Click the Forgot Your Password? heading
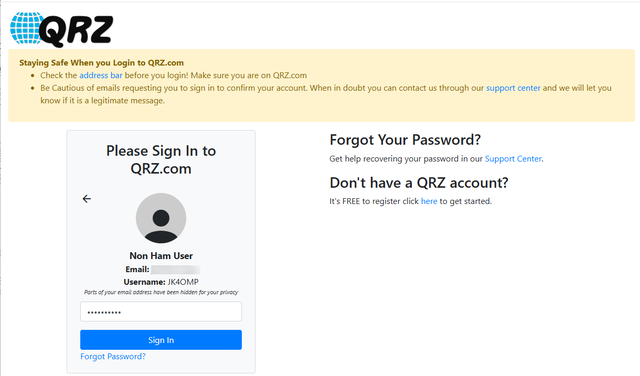This screenshot has width=640, height=376. click(405, 140)
